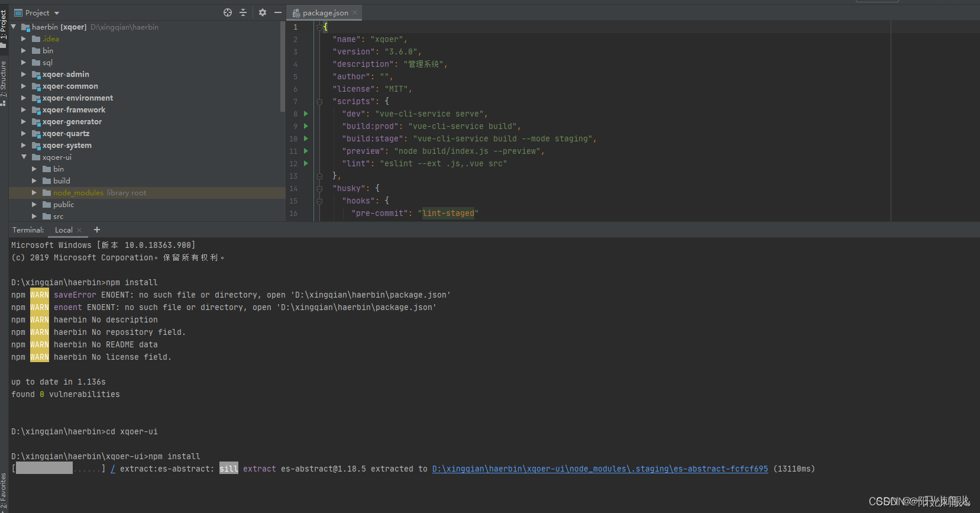Open the Project view dropdown

coord(37,12)
